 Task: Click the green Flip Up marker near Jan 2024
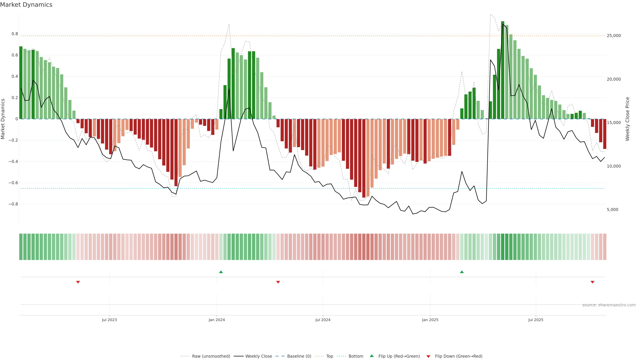221,272
